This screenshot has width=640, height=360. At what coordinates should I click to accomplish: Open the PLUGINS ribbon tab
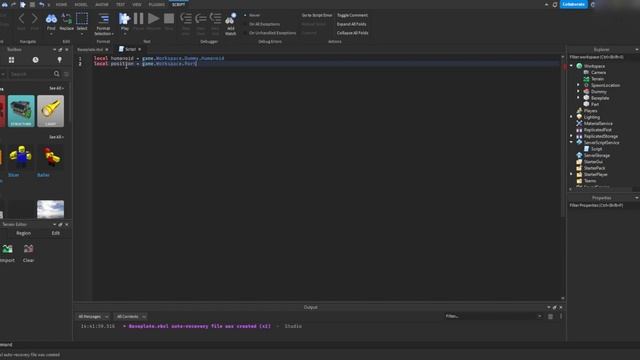click(157, 4)
